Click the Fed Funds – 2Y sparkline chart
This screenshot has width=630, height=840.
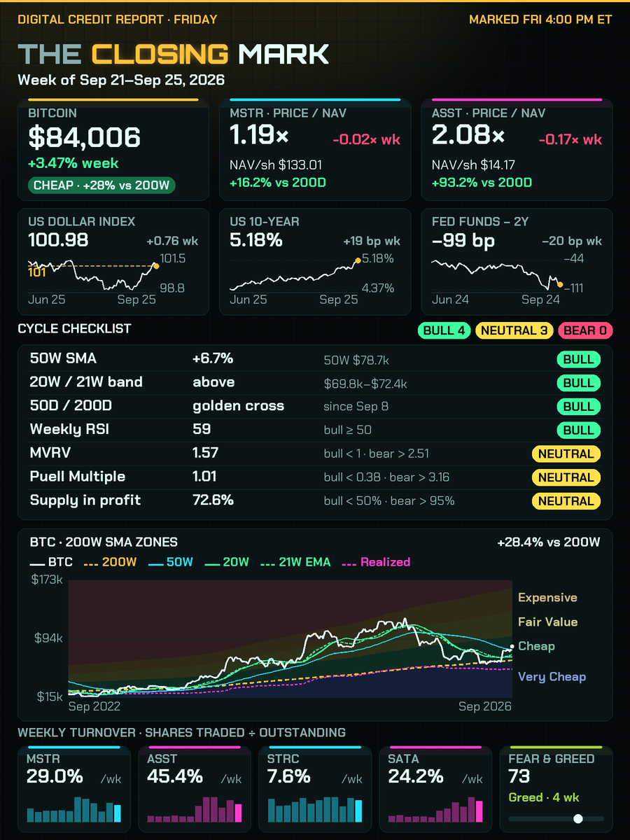[x=496, y=274]
